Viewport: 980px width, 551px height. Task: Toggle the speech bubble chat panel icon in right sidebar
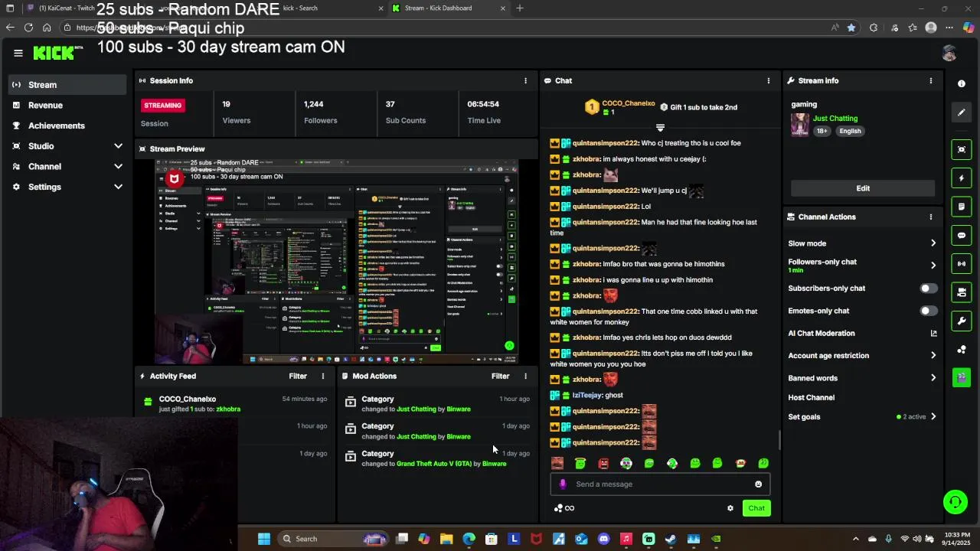click(962, 235)
